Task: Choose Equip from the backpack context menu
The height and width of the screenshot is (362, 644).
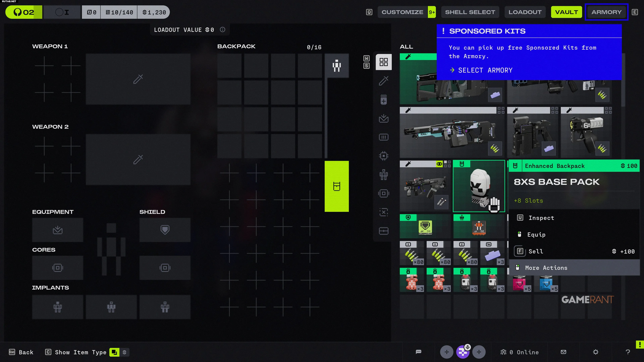Action: pyautogui.click(x=536, y=234)
